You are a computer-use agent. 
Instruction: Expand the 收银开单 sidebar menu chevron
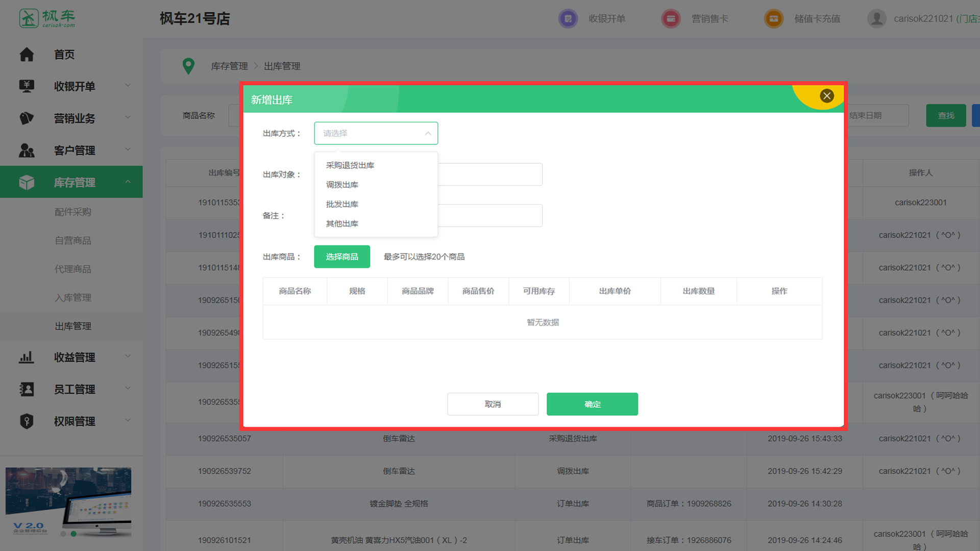tap(128, 86)
